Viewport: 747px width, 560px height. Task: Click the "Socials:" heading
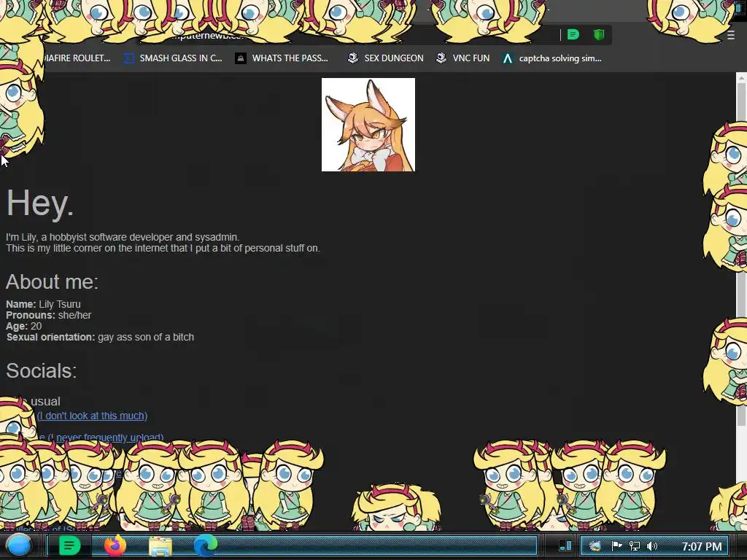coord(42,370)
